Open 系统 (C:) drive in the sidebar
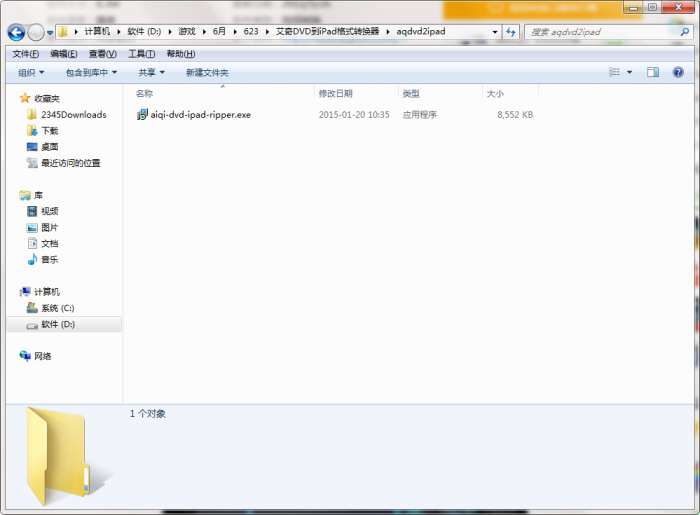 (x=58, y=308)
